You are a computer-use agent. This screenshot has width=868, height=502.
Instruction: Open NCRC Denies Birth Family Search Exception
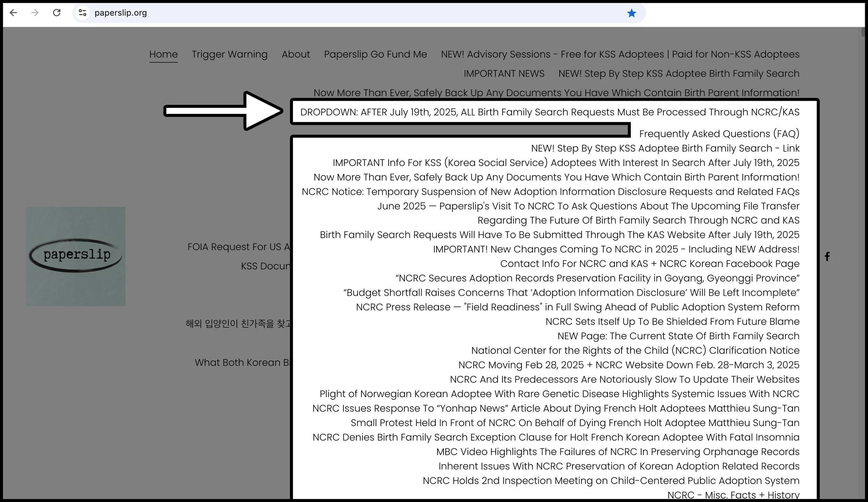click(x=556, y=437)
